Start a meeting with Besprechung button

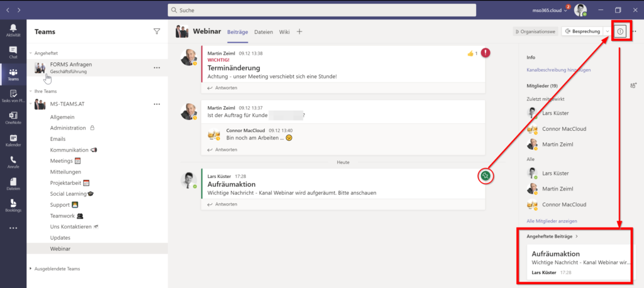(582, 31)
